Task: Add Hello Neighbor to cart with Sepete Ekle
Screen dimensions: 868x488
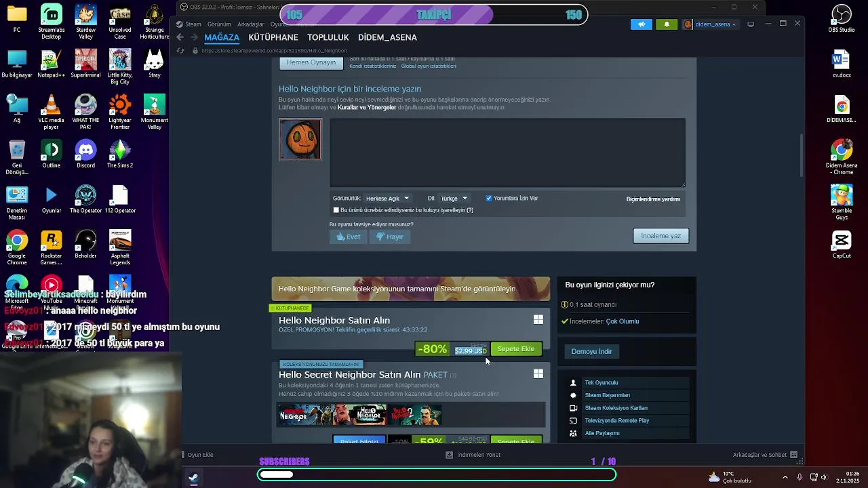Action: [x=515, y=349]
